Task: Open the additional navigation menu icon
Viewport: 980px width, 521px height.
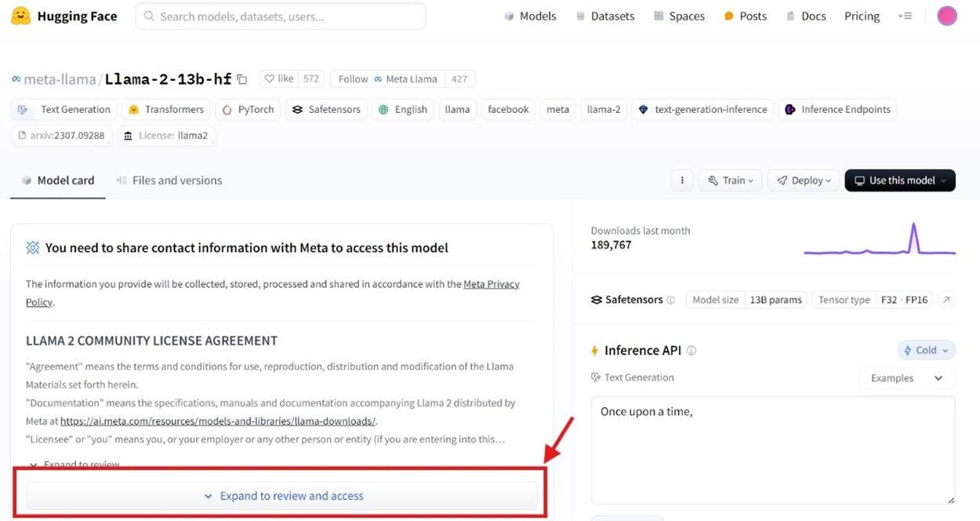Action: pyautogui.click(x=905, y=16)
